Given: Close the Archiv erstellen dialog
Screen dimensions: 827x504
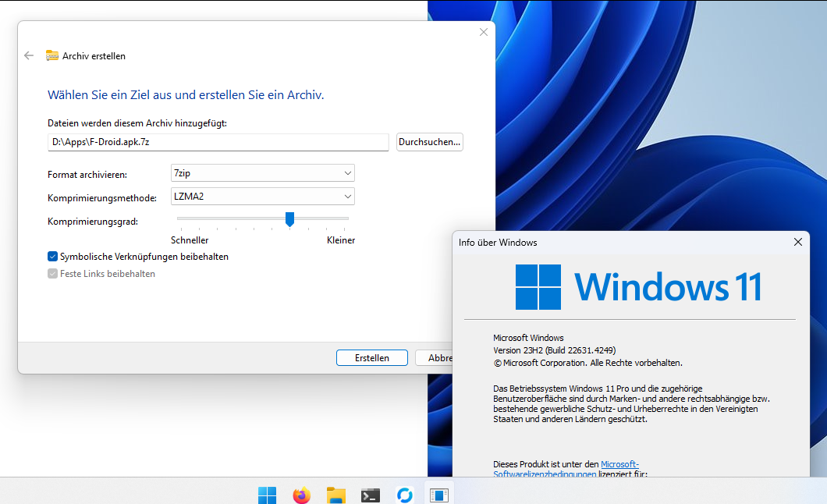Looking at the screenshot, I should pyautogui.click(x=483, y=32).
